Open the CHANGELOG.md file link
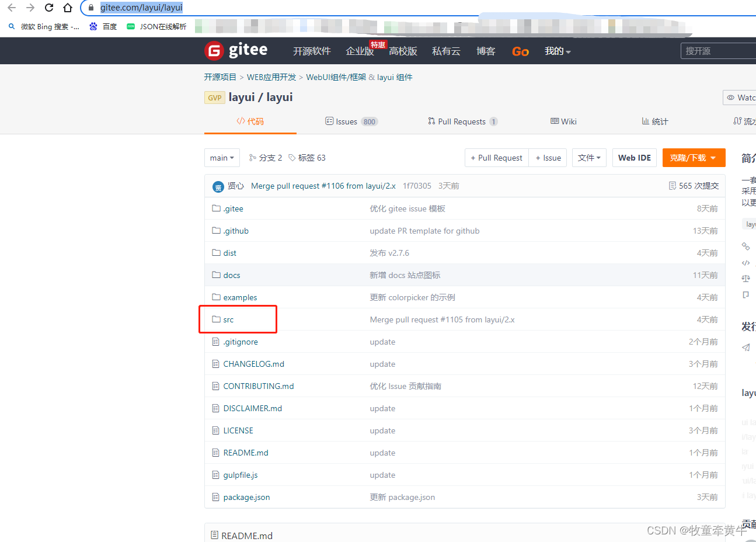The height and width of the screenshot is (542, 756). (254, 364)
